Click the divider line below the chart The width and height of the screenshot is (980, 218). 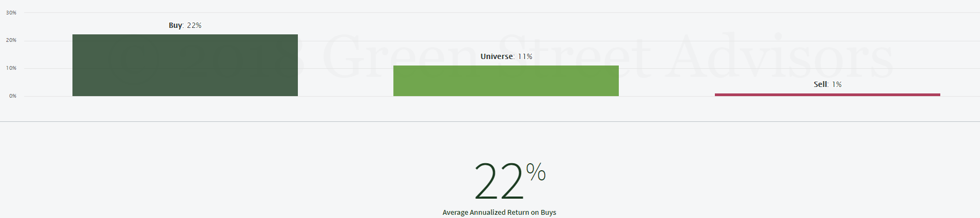(x=490, y=122)
